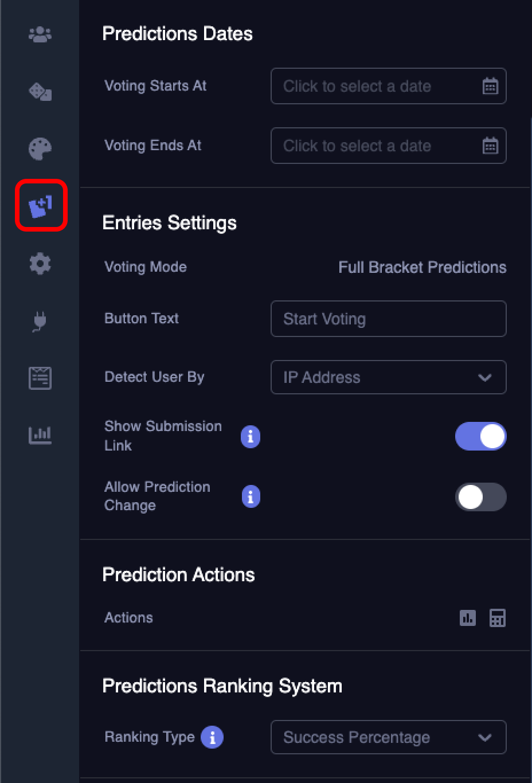The width and height of the screenshot is (532, 783).
Task: Click the dice icon in sidebar
Action: tap(40, 92)
